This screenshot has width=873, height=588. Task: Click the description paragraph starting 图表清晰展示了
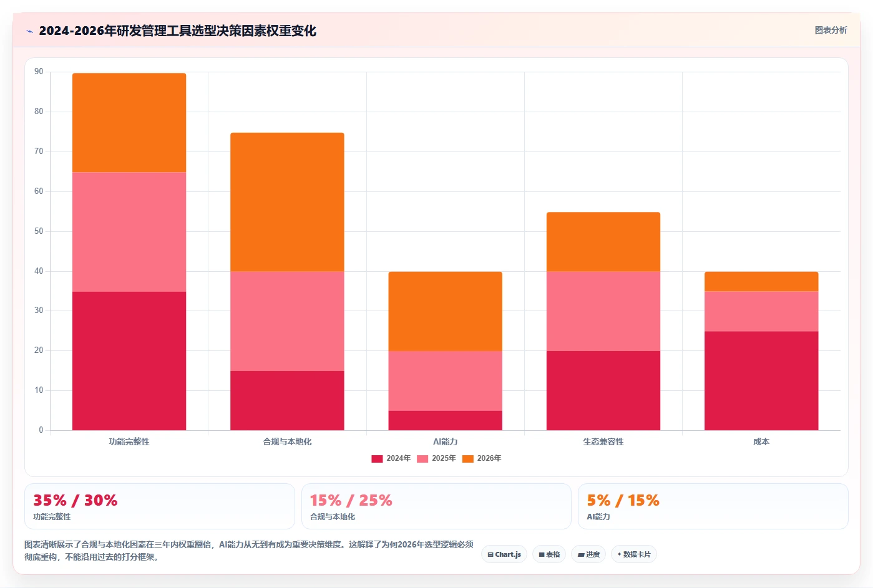tap(249, 551)
